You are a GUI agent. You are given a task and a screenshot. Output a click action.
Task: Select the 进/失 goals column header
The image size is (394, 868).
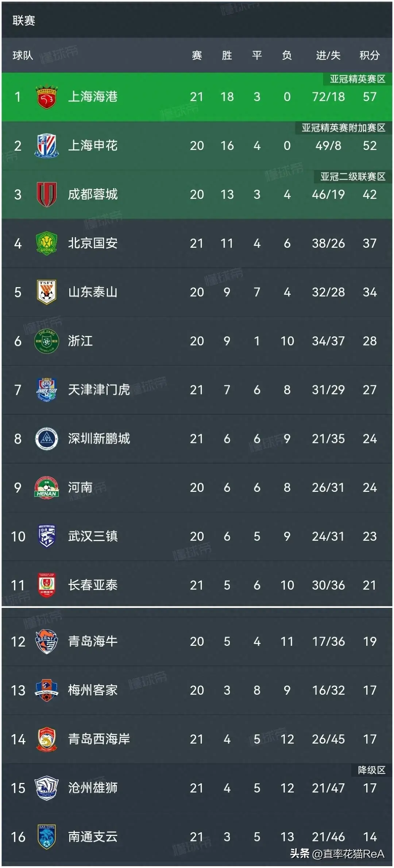[x=327, y=55]
